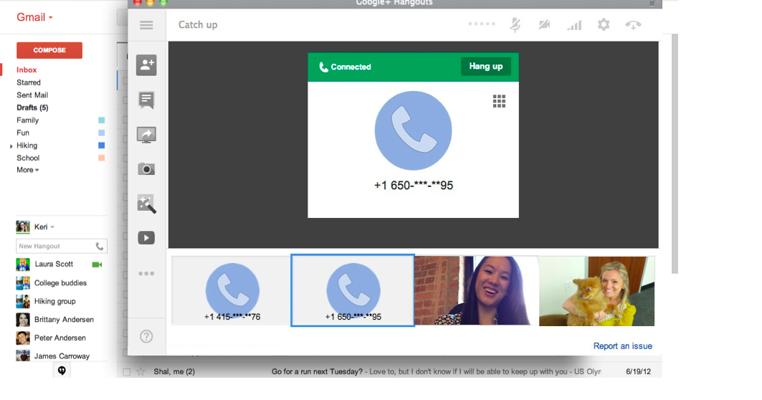Screen dimensions: 762x400
Task: Open Hangouts settings gear
Action: [x=604, y=24]
